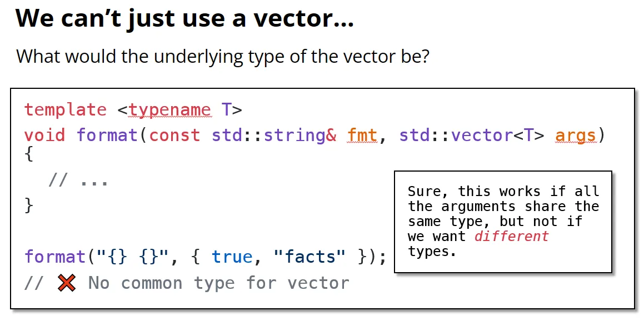Click the "// ..." comment line
Screen dimensions: 644x321
pos(78,180)
